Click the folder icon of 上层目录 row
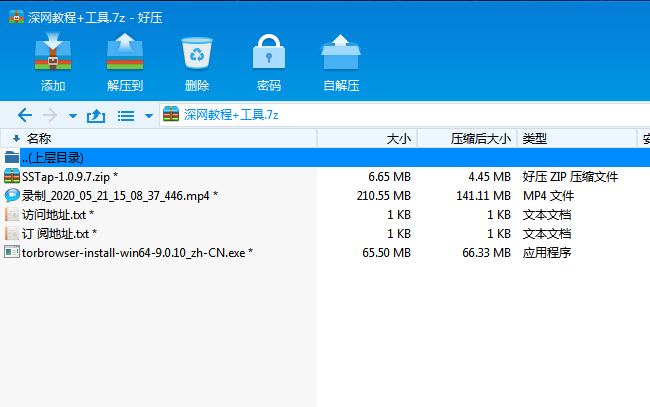 pos(12,157)
